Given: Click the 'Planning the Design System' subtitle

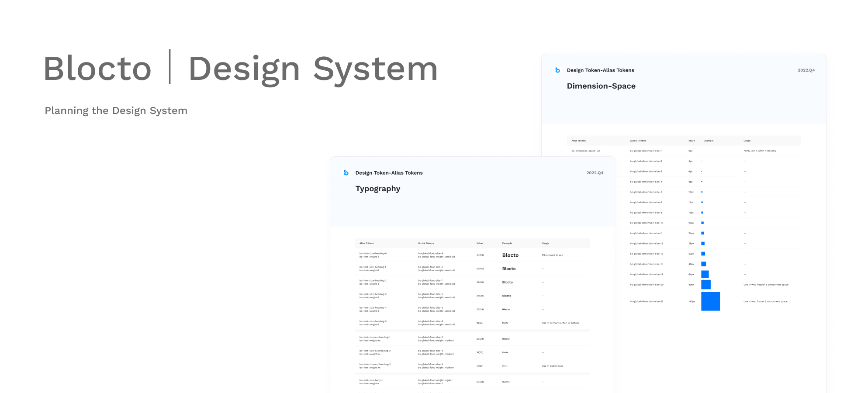Looking at the screenshot, I should [116, 111].
